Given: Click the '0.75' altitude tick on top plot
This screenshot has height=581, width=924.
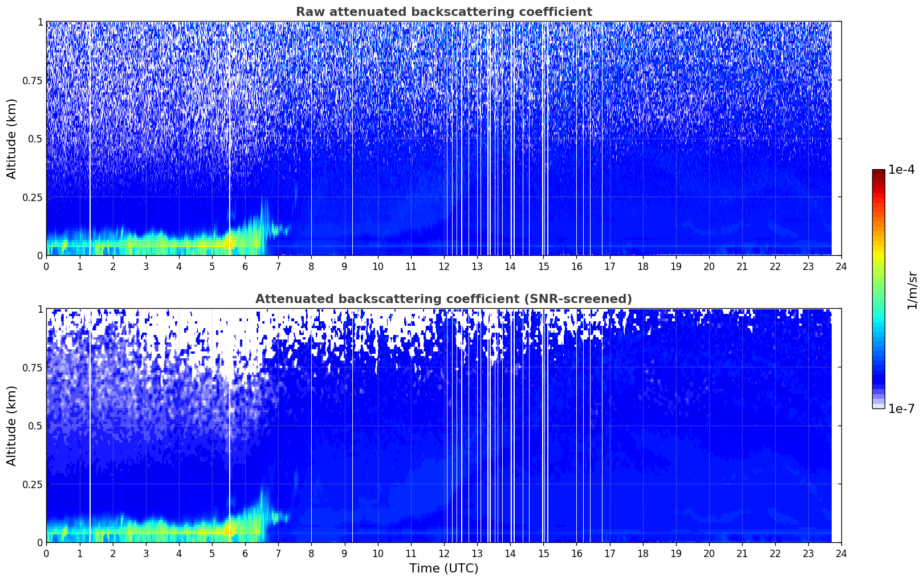Looking at the screenshot, I should point(32,81).
